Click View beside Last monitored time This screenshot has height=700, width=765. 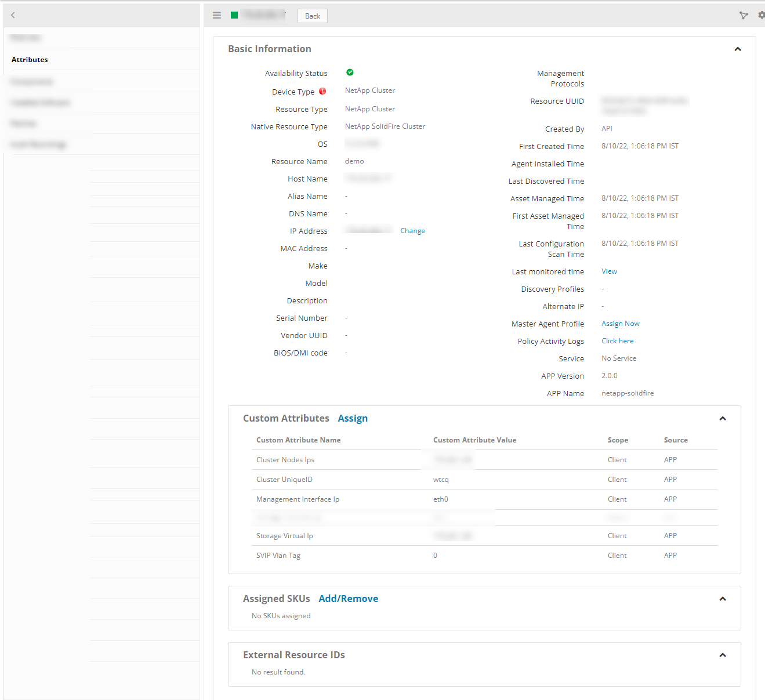(609, 271)
